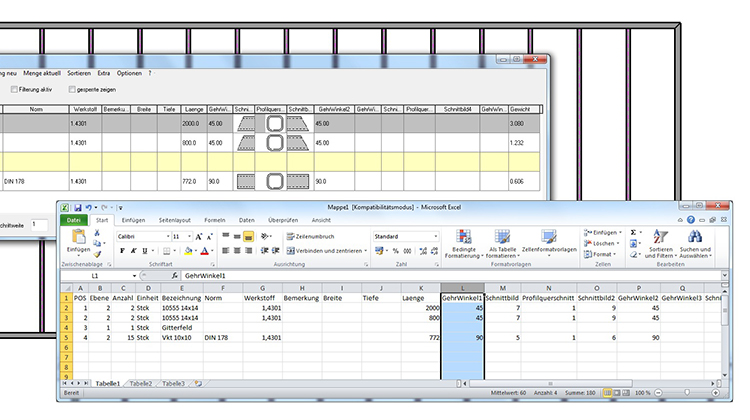Open Sortieren und Filtern
Image resolution: width=750 pixels, height=420 pixels.
pyautogui.click(x=661, y=244)
